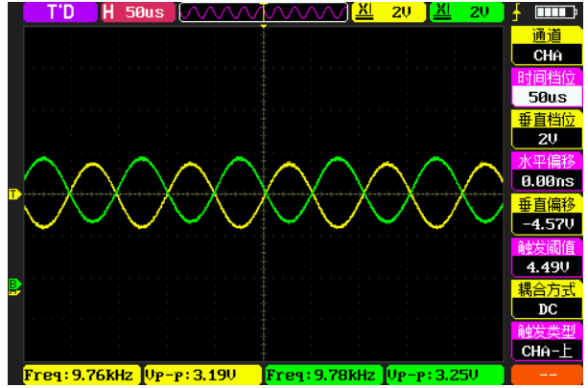Select the green channel 2V scale indicator
The height and width of the screenshot is (388, 588).
pyautogui.click(x=466, y=12)
